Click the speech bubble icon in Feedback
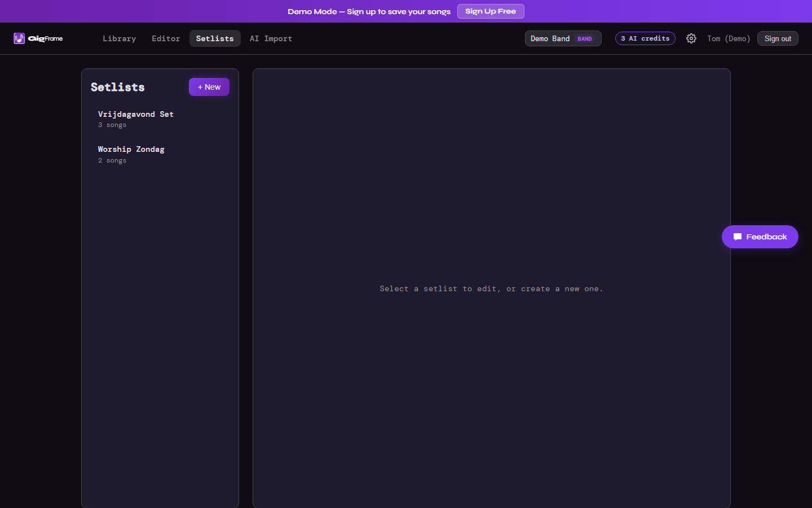 coord(738,237)
